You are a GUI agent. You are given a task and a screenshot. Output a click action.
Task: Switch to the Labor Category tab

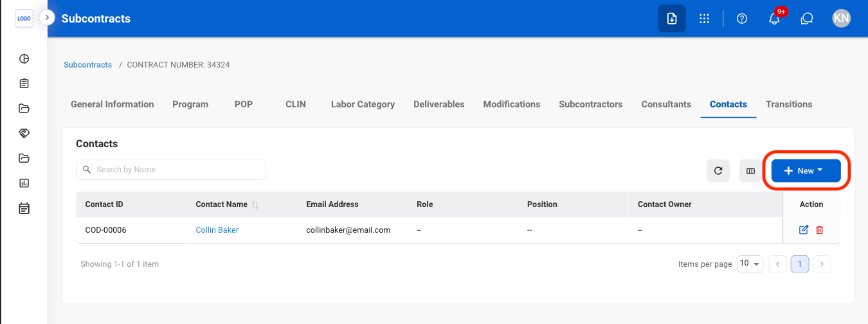click(363, 104)
